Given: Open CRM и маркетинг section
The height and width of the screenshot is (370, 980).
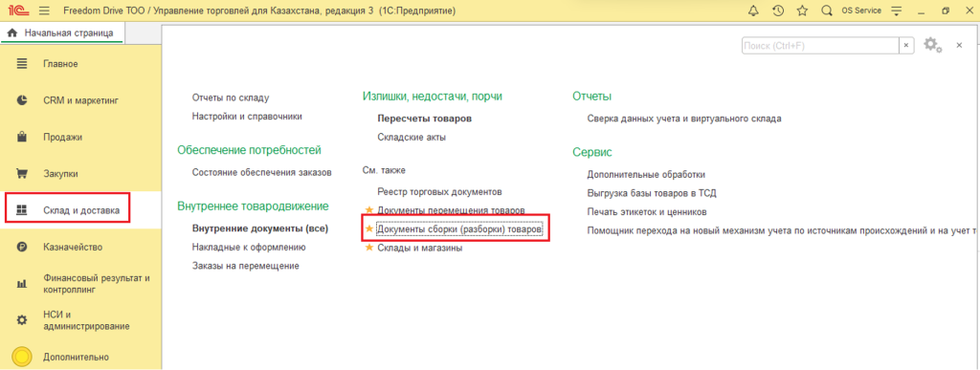Looking at the screenshot, I should [x=80, y=99].
